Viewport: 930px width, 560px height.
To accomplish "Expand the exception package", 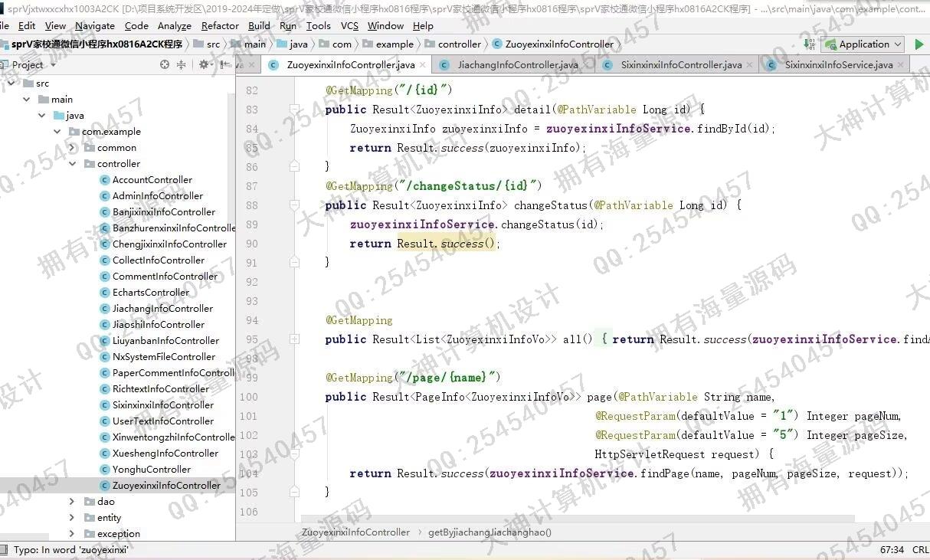I will [x=72, y=534].
